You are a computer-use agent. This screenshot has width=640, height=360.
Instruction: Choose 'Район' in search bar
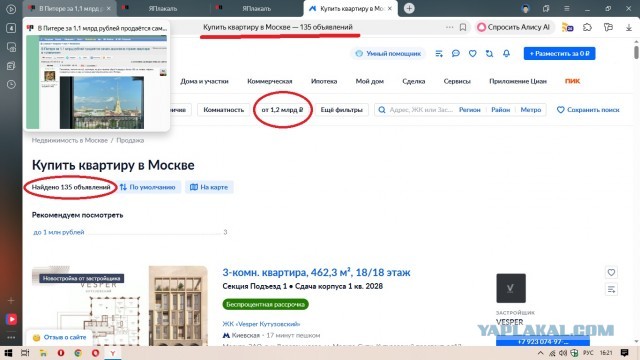click(x=500, y=110)
